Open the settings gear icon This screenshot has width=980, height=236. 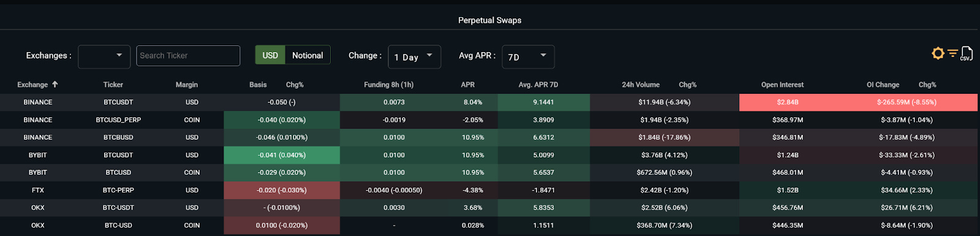938,54
